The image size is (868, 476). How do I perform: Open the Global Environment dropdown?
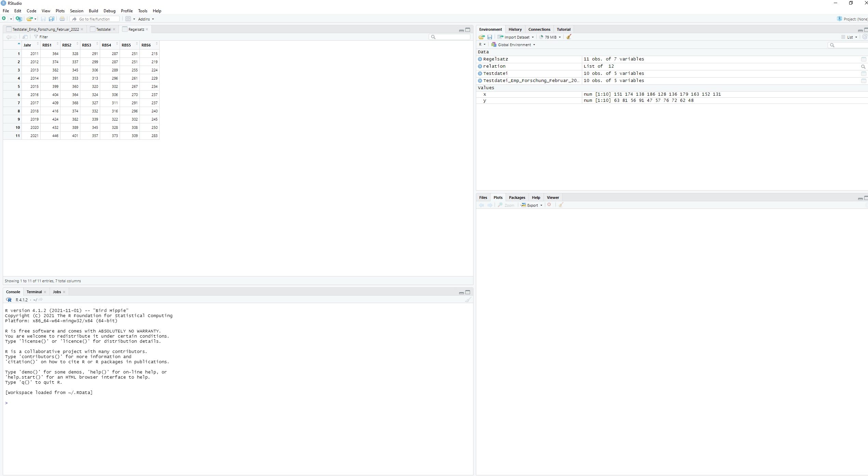click(514, 45)
